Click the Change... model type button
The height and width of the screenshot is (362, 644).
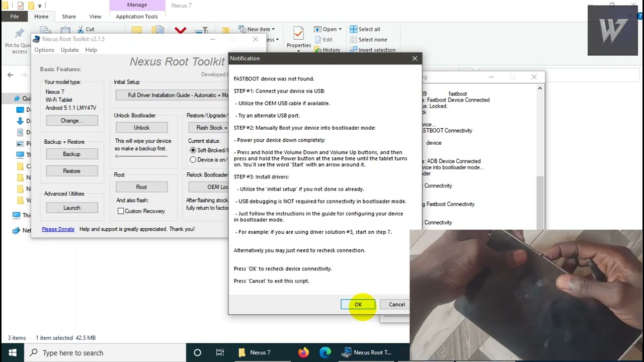tap(71, 121)
